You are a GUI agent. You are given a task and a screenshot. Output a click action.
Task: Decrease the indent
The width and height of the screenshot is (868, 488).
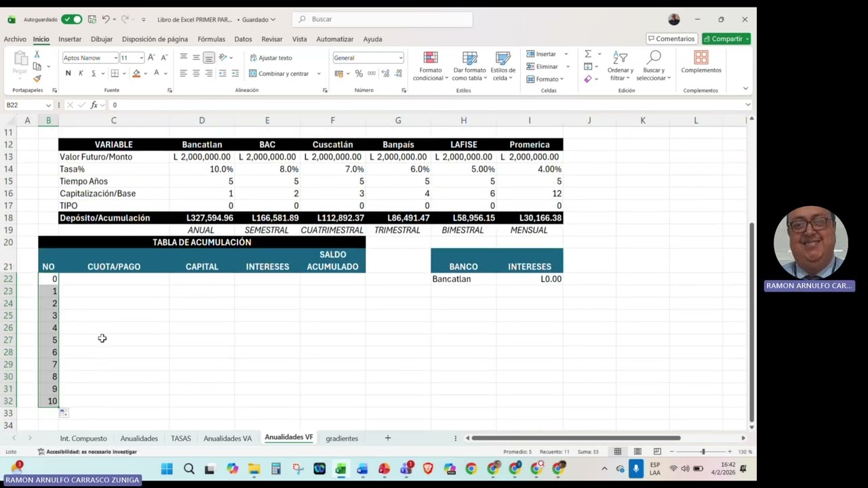point(222,73)
